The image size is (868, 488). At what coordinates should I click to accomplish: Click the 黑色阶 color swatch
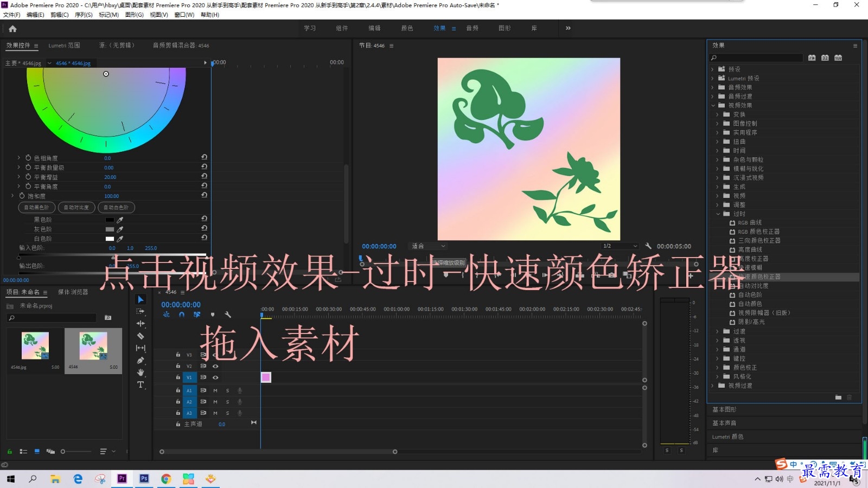coord(110,220)
